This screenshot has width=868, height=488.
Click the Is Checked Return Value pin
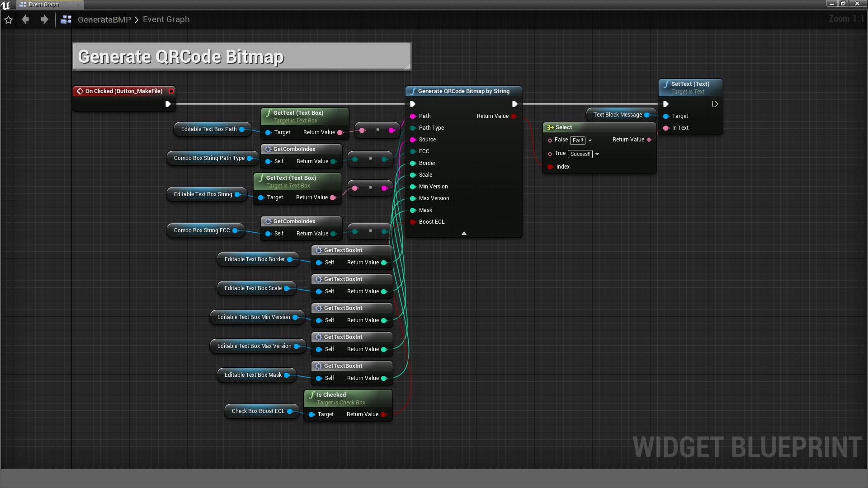pyautogui.click(x=383, y=414)
